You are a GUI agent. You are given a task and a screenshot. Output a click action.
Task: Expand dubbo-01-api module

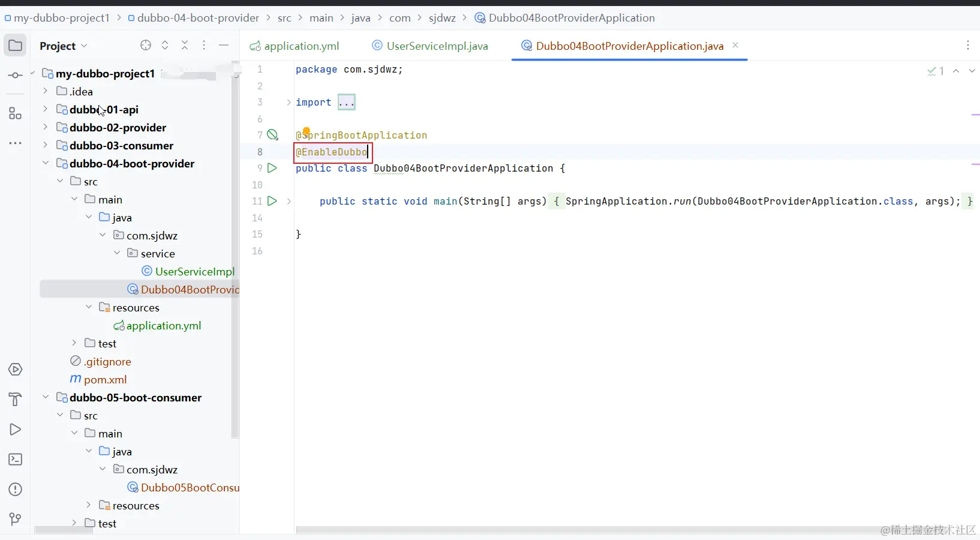click(46, 109)
